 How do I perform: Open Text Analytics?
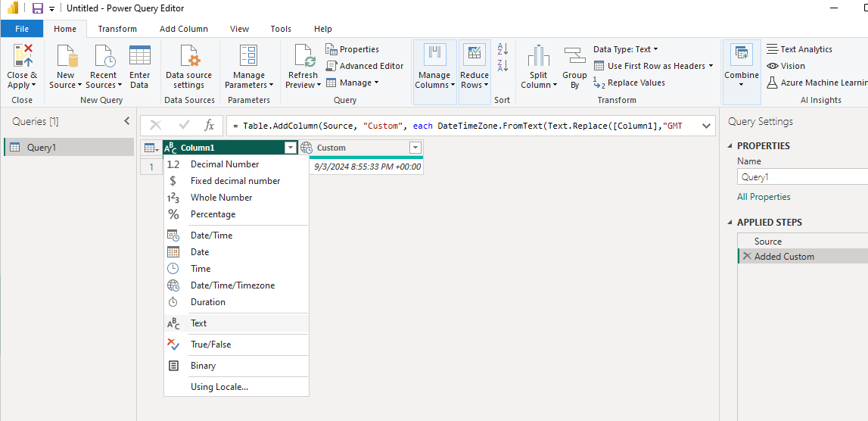point(799,49)
